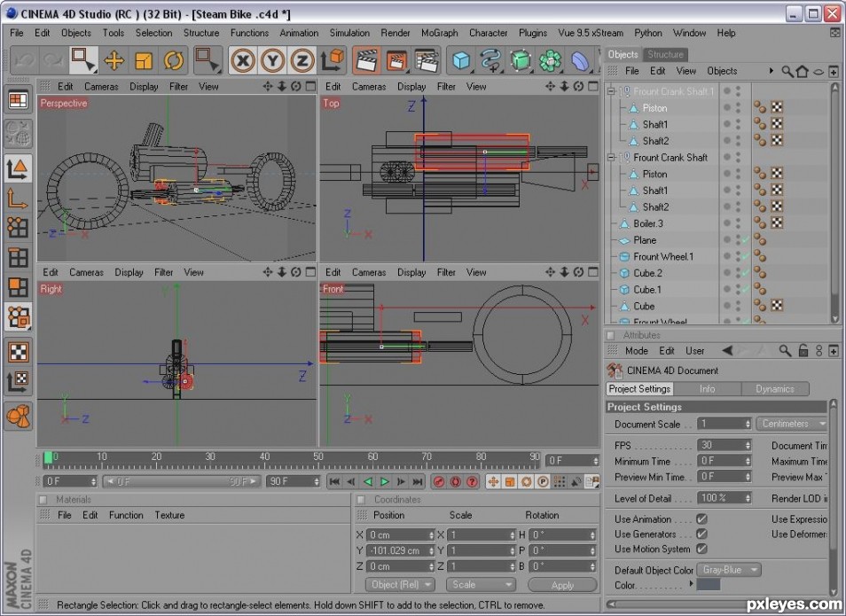The width and height of the screenshot is (846, 616).
Task: Select Plane object in Objects list
Action: [x=645, y=240]
